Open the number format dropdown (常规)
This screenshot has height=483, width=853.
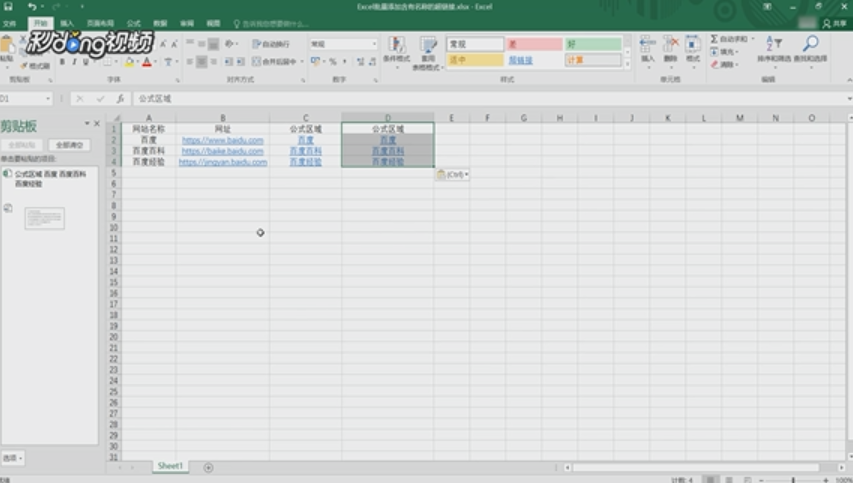374,44
